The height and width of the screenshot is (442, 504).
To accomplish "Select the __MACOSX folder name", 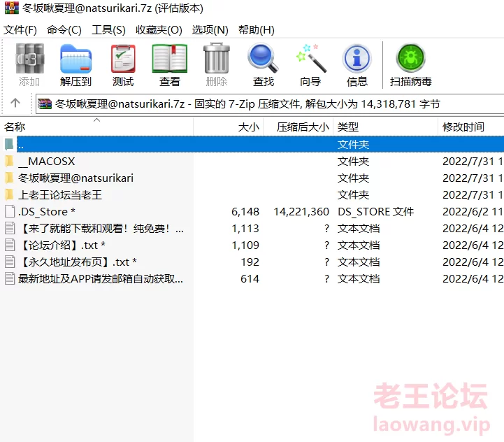I will tap(47, 161).
